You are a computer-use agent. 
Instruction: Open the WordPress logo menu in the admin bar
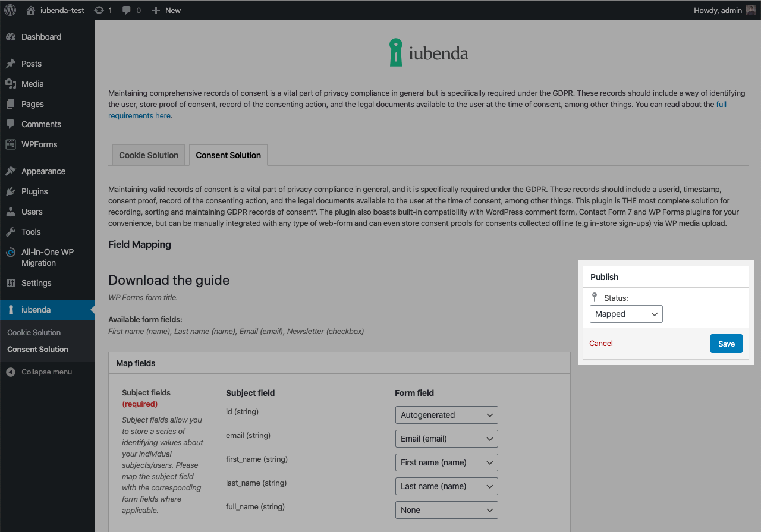[9, 10]
